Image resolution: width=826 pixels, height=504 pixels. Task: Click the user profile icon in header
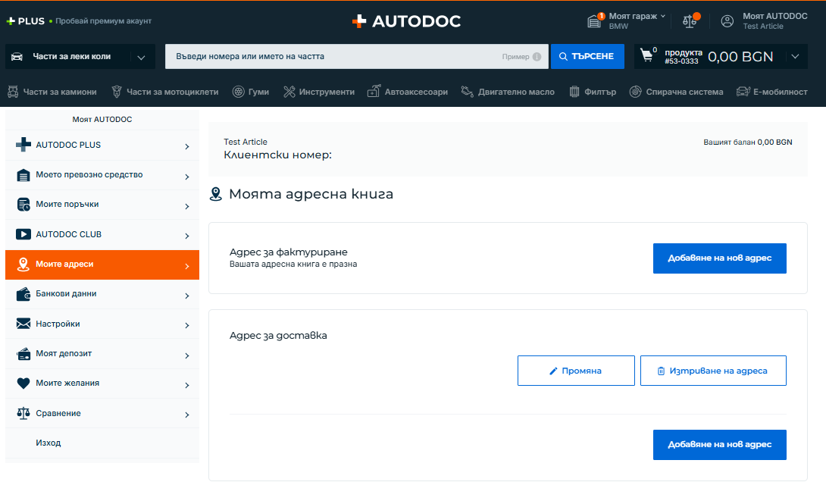727,21
